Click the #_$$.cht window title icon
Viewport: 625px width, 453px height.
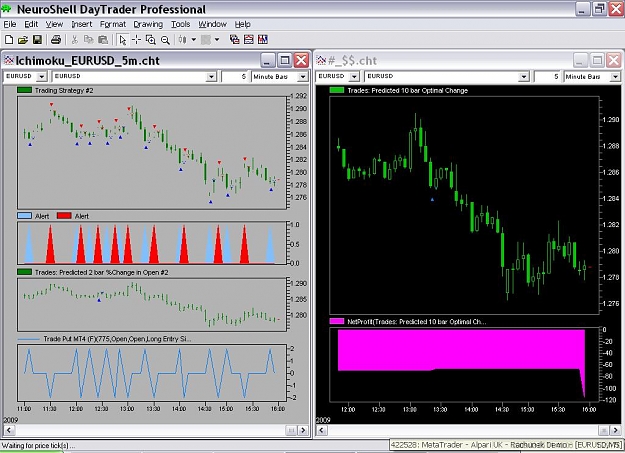(321, 61)
